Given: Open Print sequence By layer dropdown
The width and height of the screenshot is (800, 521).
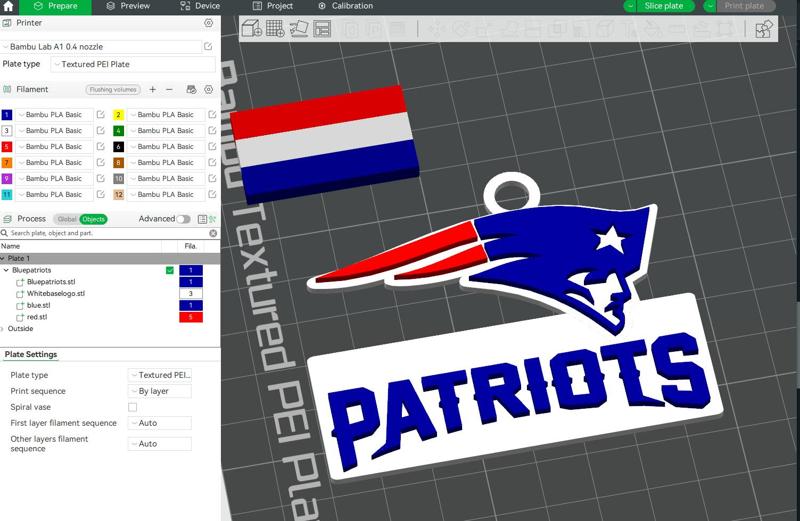Looking at the screenshot, I should 160,391.
